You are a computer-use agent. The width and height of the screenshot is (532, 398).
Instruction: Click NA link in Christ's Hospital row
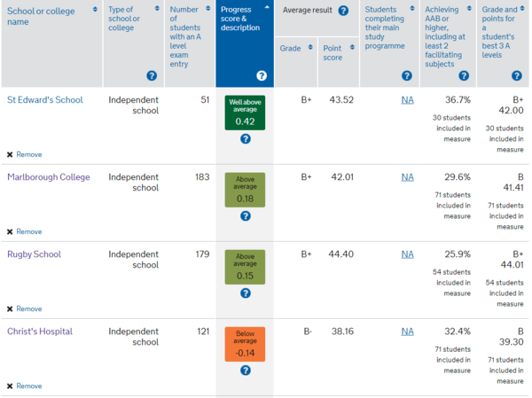[x=408, y=332]
